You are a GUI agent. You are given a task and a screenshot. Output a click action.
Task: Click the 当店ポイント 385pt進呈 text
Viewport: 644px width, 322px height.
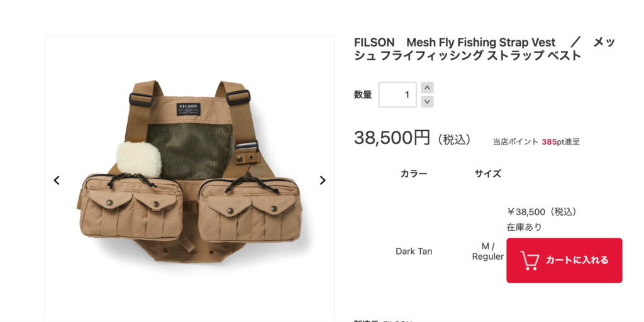pyautogui.click(x=536, y=142)
